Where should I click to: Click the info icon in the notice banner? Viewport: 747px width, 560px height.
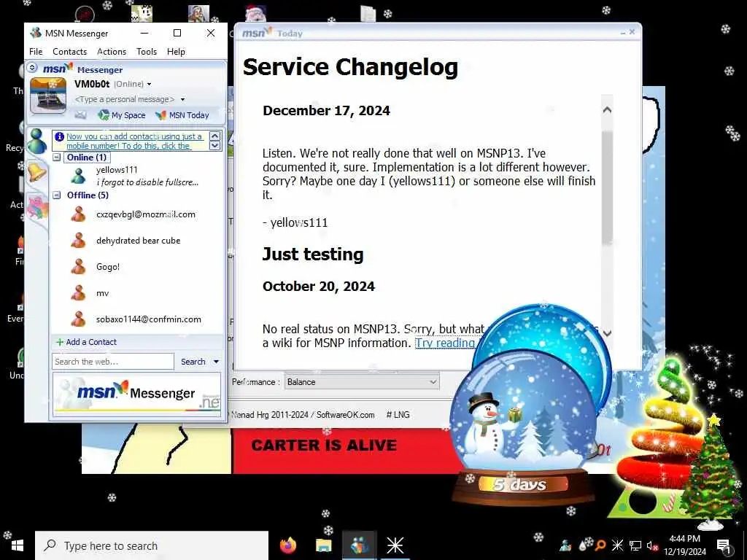coord(60,136)
